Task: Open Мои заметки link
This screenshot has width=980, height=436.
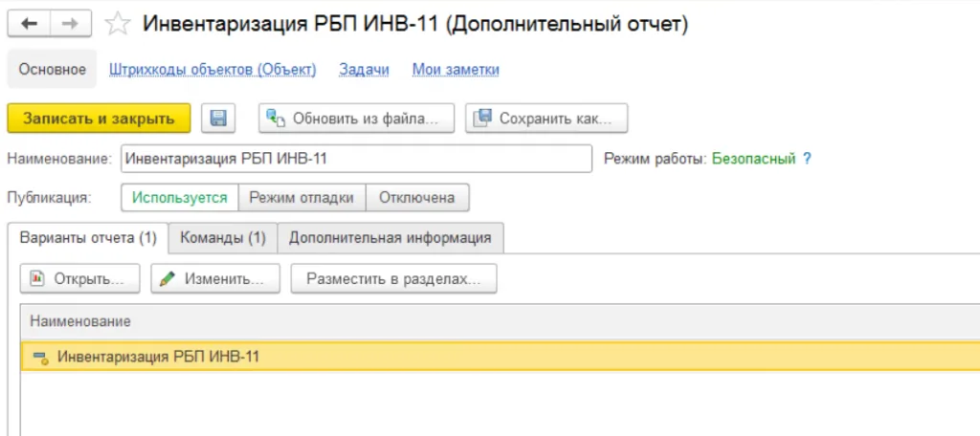Action: tap(456, 70)
